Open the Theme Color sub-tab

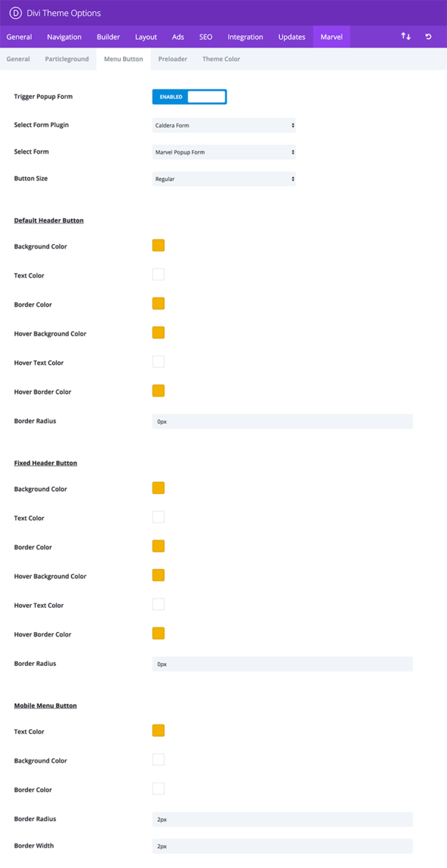[x=221, y=59]
